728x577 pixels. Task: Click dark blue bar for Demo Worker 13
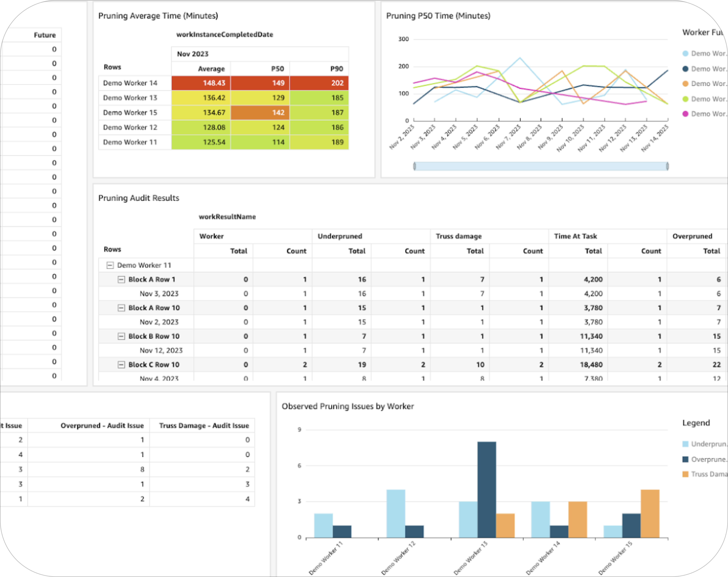click(x=487, y=489)
